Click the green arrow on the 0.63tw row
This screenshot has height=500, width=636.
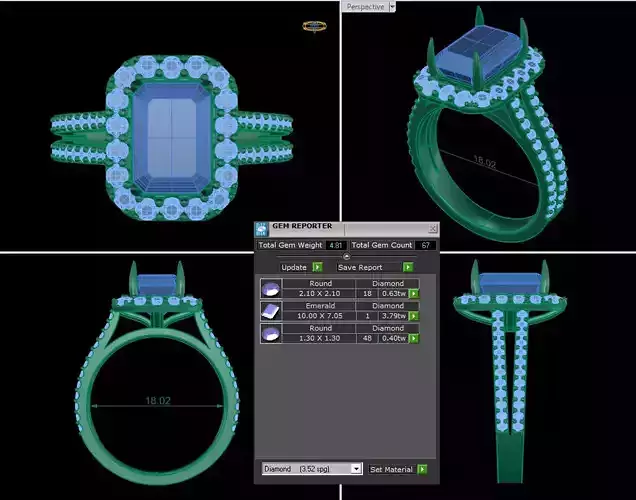[413, 294]
